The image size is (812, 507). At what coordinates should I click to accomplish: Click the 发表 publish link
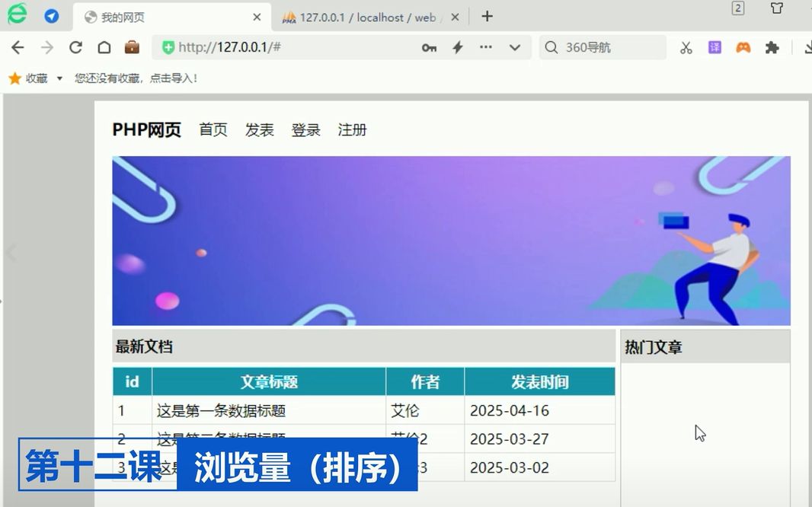point(260,130)
